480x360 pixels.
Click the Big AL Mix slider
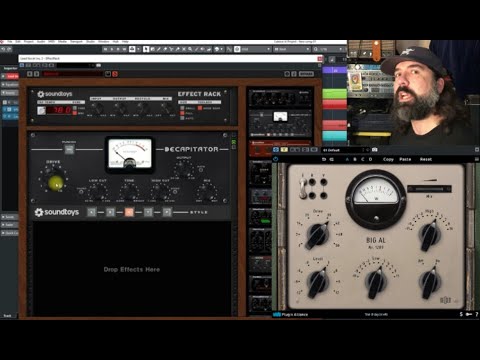[429, 189]
